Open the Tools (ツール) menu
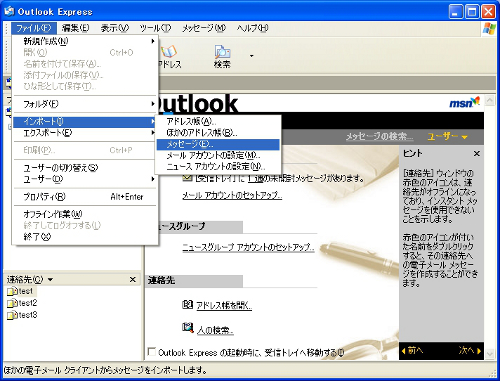This screenshot has height=381, width=500. click(x=155, y=28)
